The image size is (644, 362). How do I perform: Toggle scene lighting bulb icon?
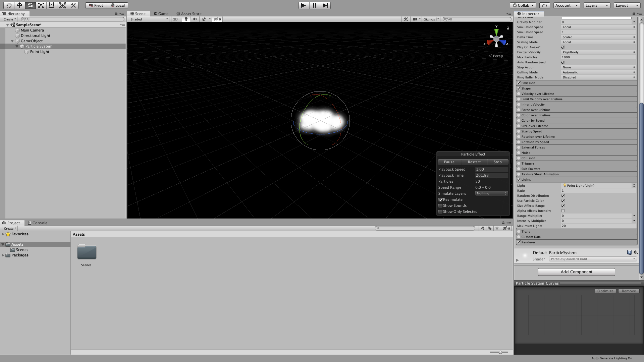tap(186, 19)
